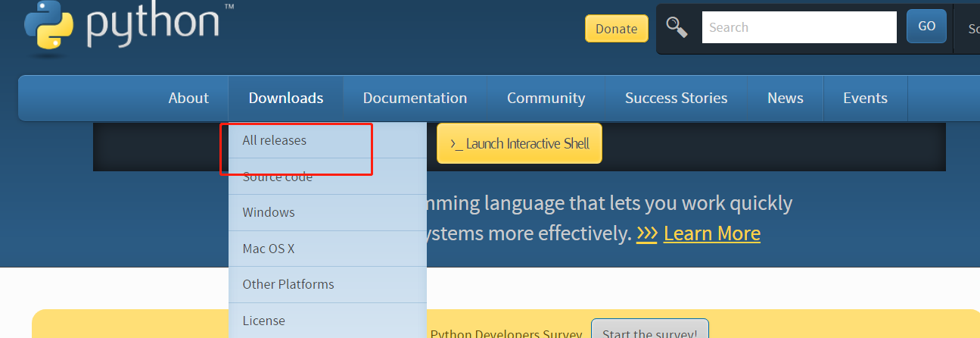Select Source code in Downloads dropdown

coord(327,177)
